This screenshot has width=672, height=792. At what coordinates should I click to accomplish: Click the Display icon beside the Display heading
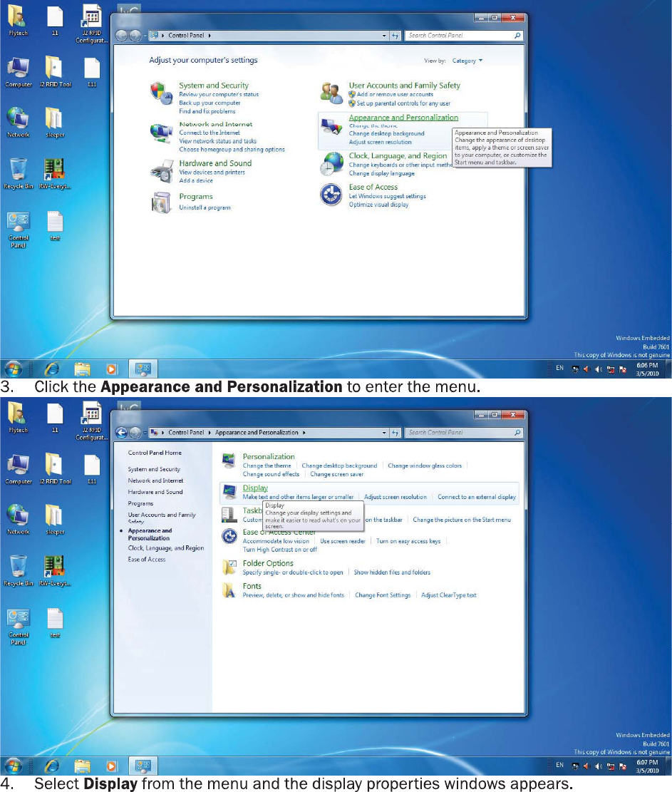point(229,491)
